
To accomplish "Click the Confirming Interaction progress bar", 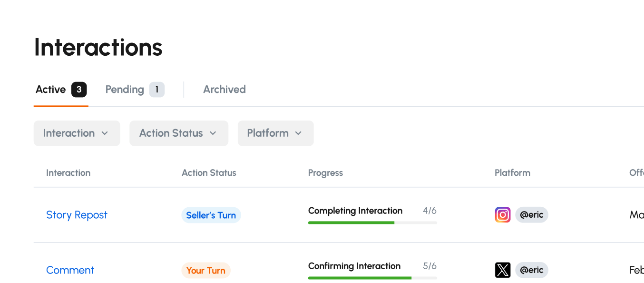I will coord(372,278).
